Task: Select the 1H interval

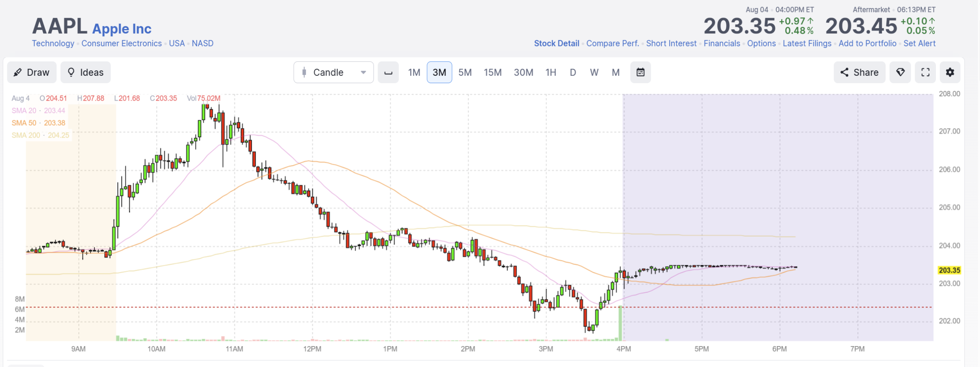Action: tap(551, 72)
